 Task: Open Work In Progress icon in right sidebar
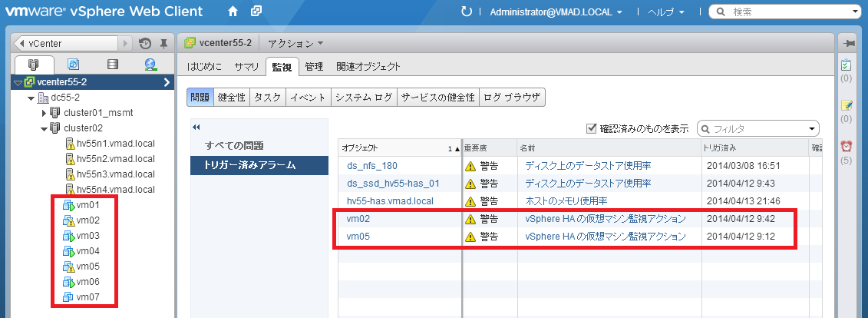coord(847,105)
